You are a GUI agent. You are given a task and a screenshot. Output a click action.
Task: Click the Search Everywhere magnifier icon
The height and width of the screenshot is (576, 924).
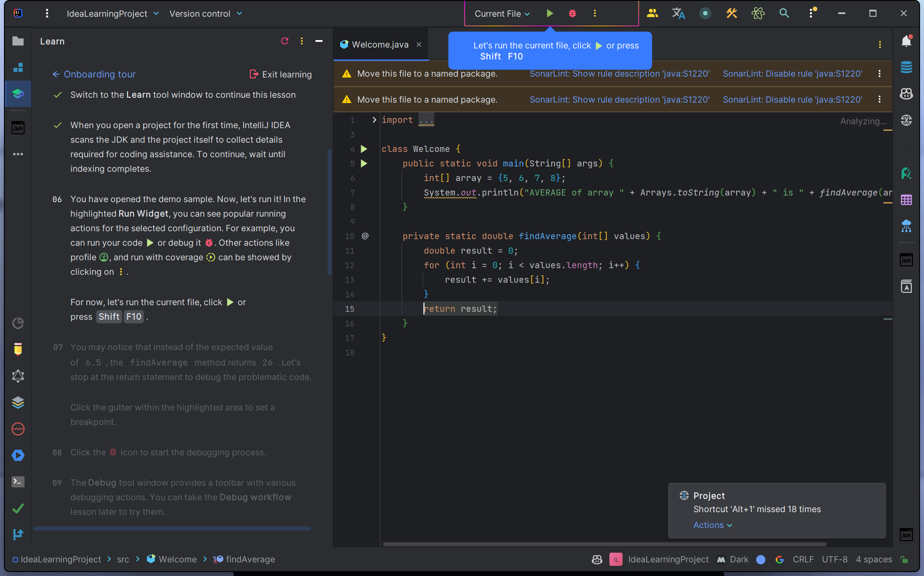point(784,14)
